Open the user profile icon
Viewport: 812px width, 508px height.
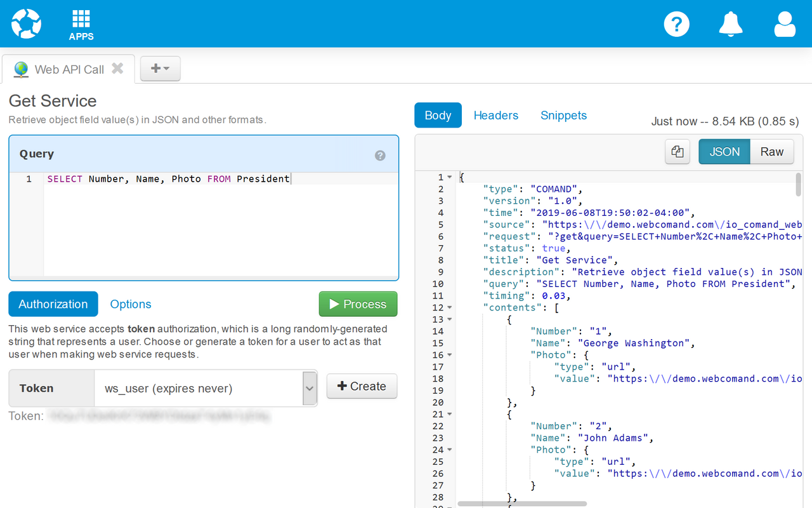[x=785, y=24]
